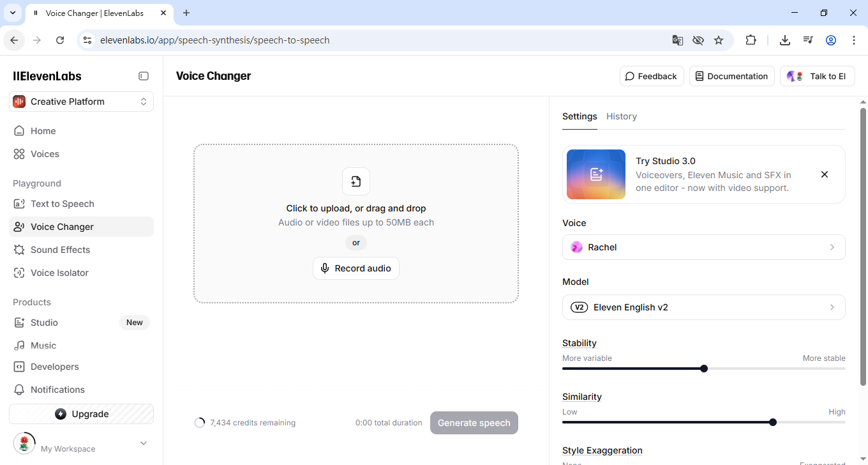Click the Stability slider handle
Viewport: 868px width, 465px height.
pos(704,369)
